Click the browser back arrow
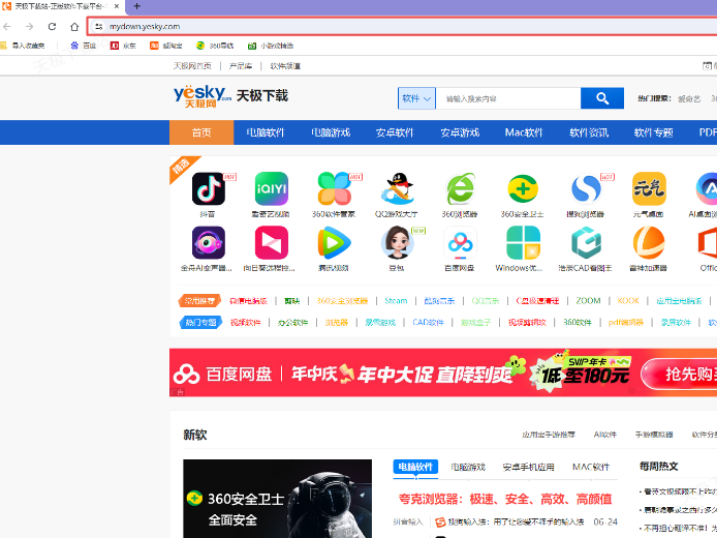This screenshot has height=538, width=717. pyautogui.click(x=7, y=27)
